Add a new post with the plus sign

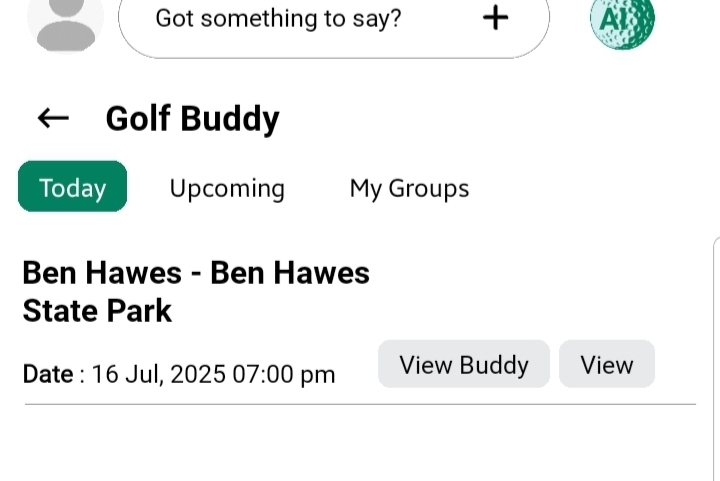coord(495,18)
